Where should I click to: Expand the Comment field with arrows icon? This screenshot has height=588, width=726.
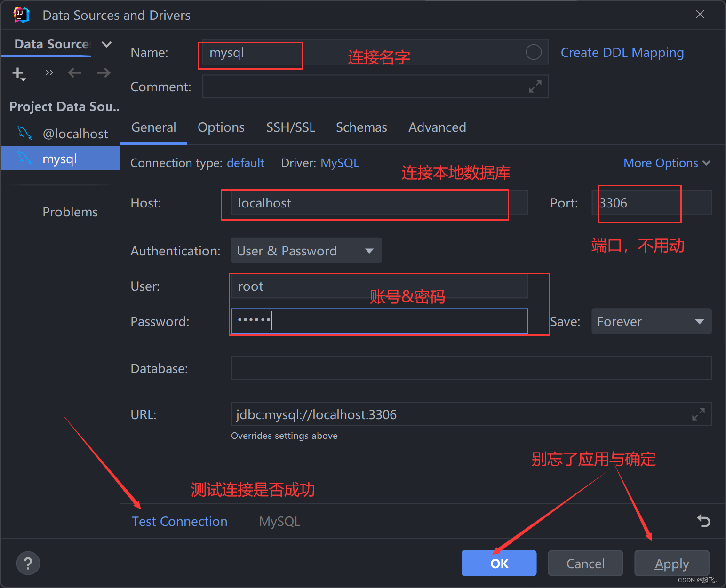tap(535, 87)
